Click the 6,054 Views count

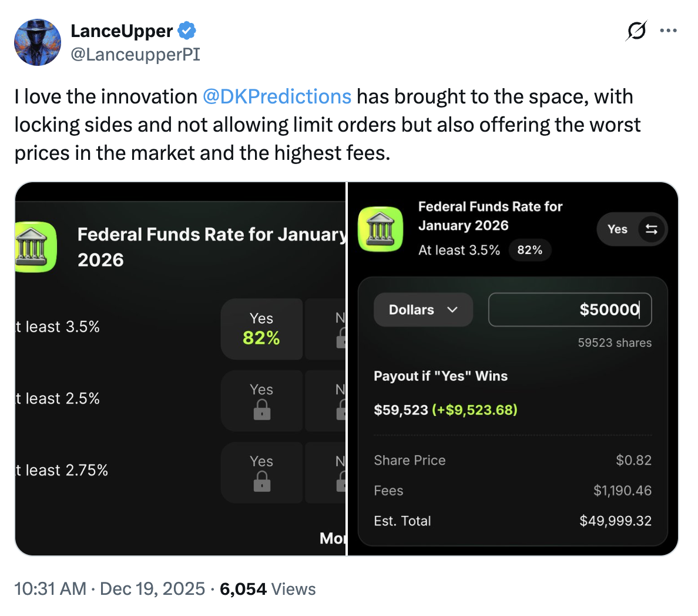coord(267,589)
